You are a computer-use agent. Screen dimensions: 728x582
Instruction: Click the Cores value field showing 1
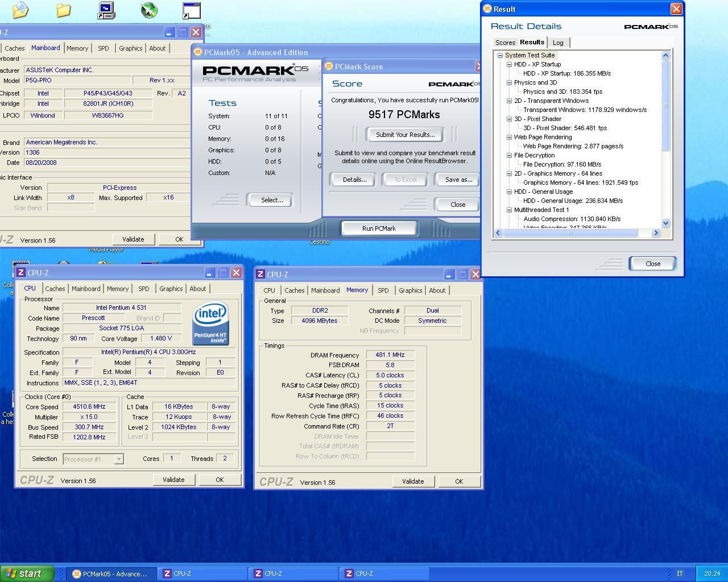point(171,458)
